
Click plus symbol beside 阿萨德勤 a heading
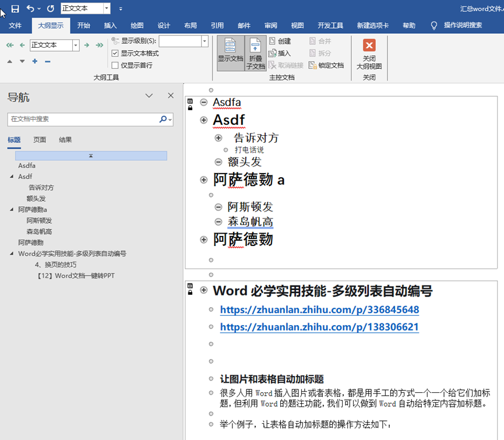(203, 179)
